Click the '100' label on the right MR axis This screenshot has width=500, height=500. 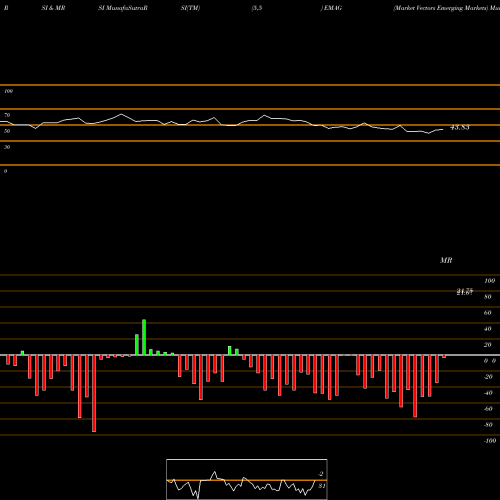[x=489, y=281]
